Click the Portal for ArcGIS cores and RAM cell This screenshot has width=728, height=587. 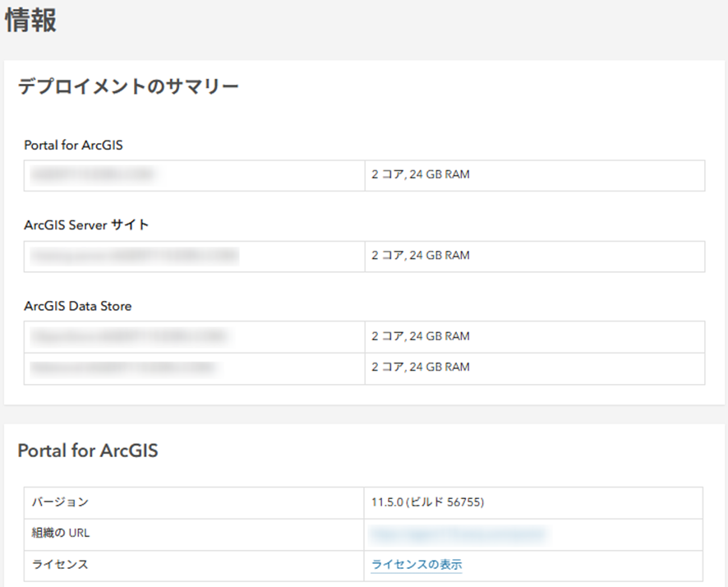(x=421, y=175)
